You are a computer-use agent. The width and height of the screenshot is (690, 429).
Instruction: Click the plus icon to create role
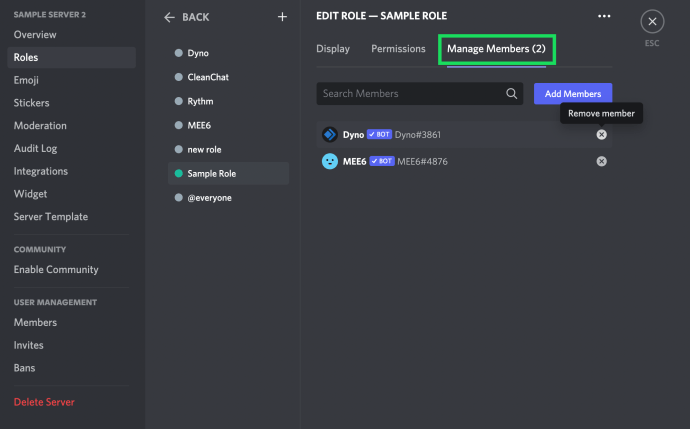tap(282, 17)
